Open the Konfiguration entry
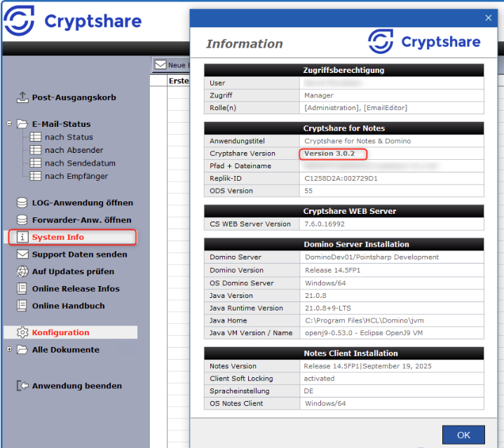This screenshot has height=448, width=504. 60,332
